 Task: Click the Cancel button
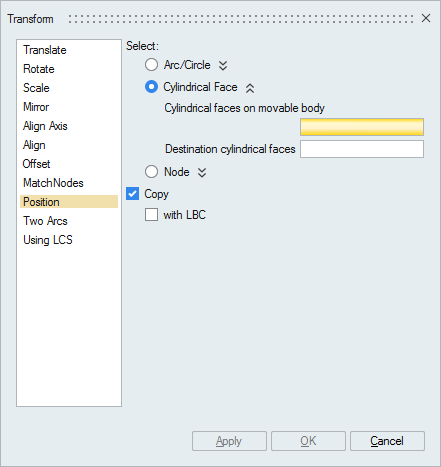click(387, 441)
